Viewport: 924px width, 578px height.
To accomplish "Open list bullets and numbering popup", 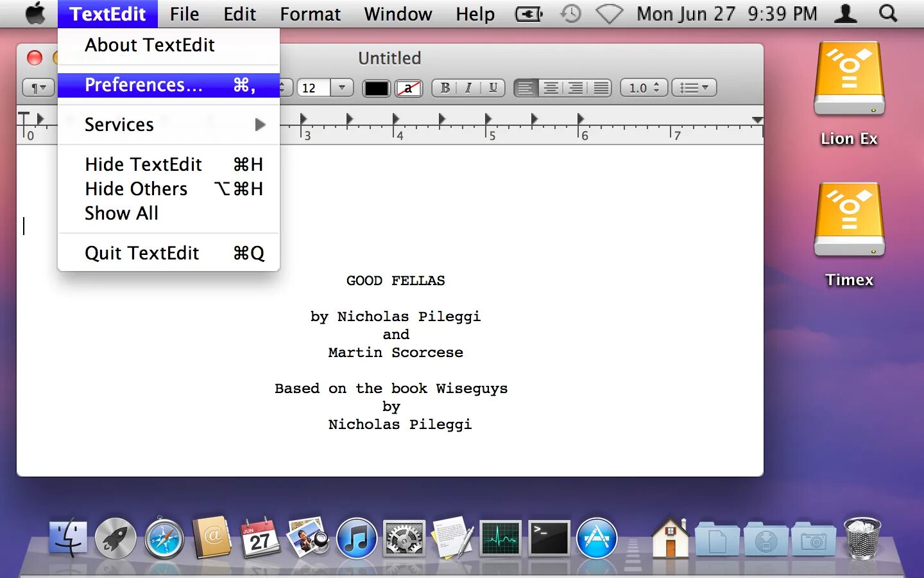I will [x=694, y=88].
